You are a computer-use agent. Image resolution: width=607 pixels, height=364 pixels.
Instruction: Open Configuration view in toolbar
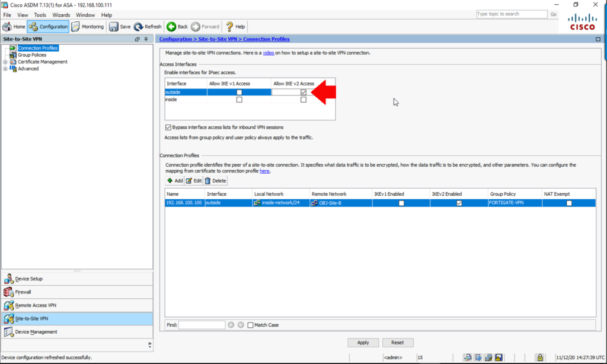click(x=49, y=27)
